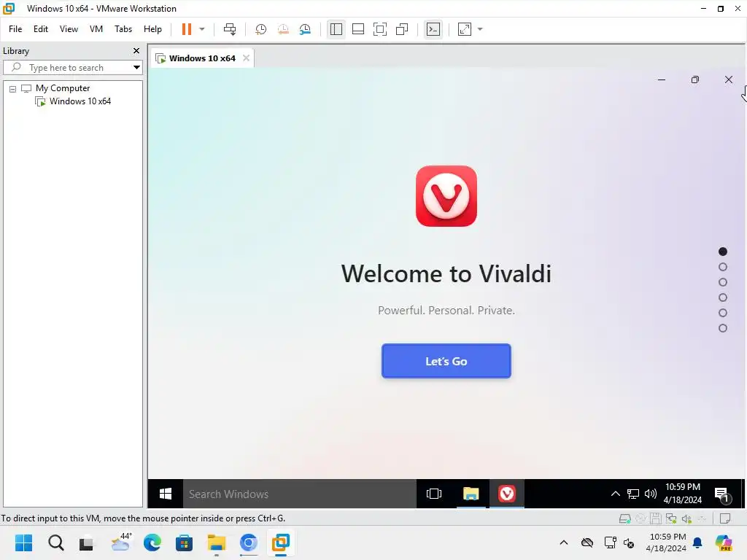Open the guest Windows Start button

pos(166,494)
